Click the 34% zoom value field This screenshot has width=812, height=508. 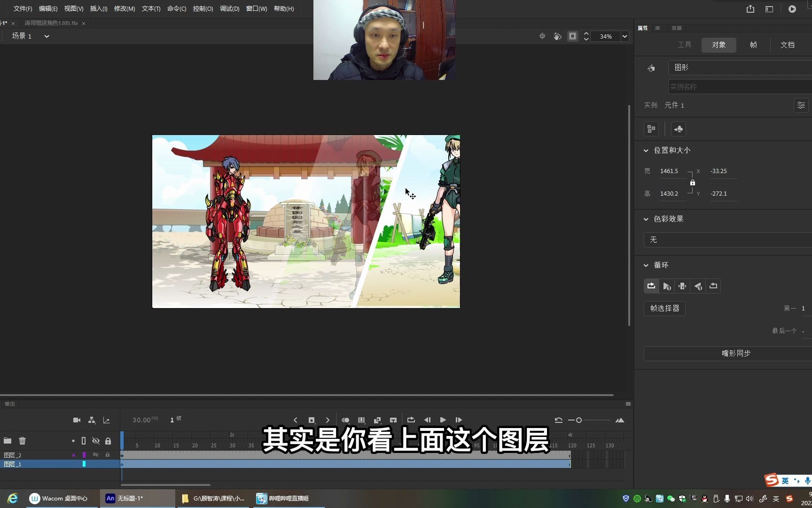(x=606, y=36)
